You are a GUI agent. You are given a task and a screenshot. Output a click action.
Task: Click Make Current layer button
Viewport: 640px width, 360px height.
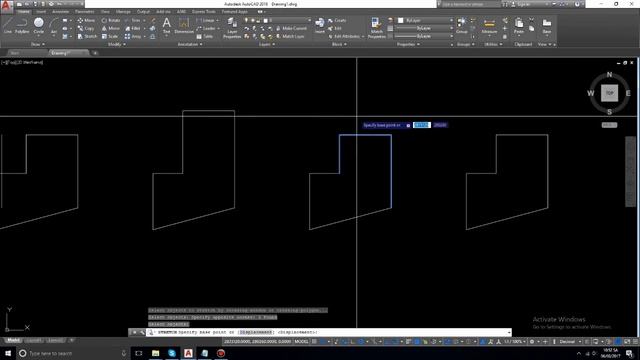click(291, 29)
